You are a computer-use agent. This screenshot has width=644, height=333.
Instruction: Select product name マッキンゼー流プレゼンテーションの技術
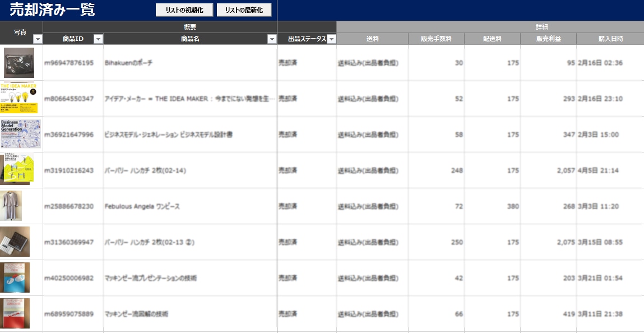[x=151, y=278]
